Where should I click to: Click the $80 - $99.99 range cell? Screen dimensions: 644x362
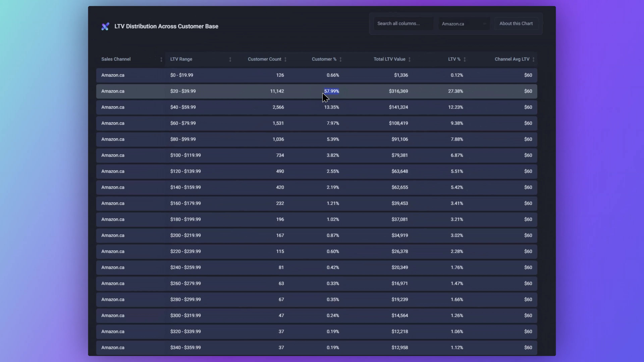183,139
